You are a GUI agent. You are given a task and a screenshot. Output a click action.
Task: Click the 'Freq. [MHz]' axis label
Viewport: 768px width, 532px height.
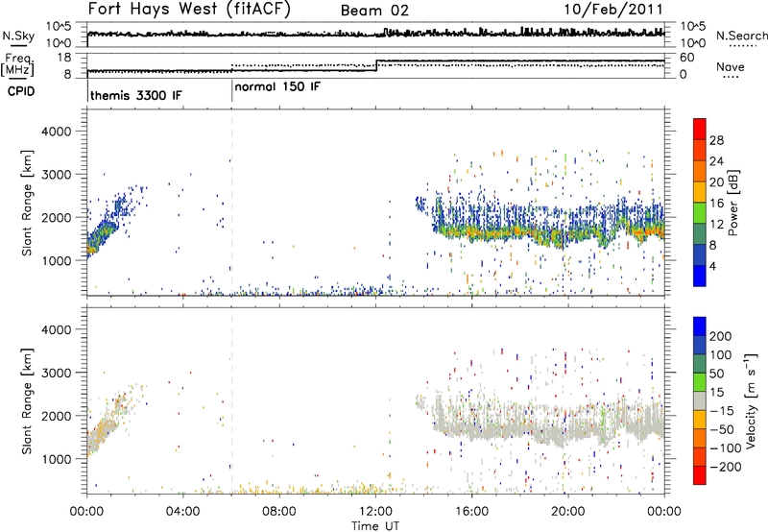[17, 65]
